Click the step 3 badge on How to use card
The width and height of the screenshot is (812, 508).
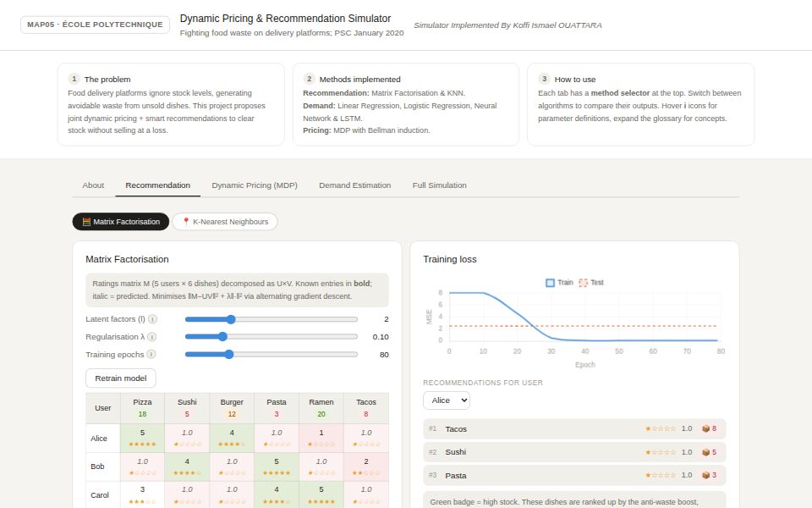click(x=544, y=79)
